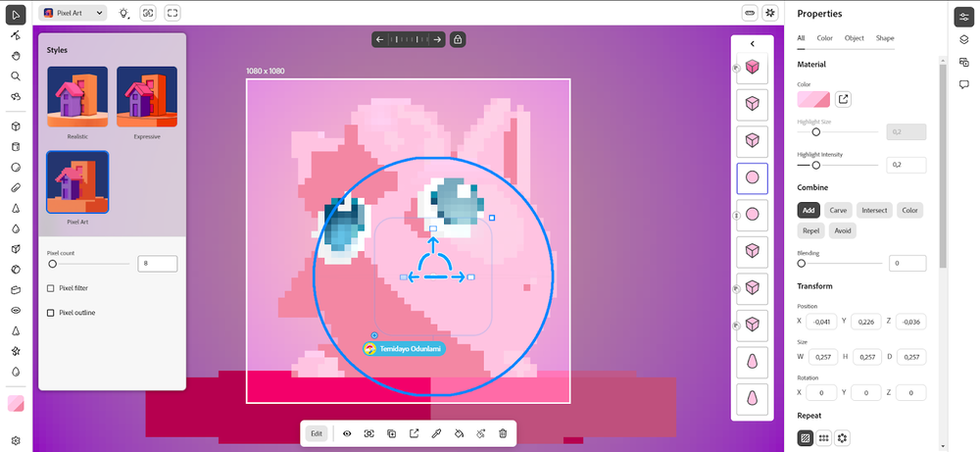Enable the Pixel filter checkbox

pyautogui.click(x=51, y=288)
